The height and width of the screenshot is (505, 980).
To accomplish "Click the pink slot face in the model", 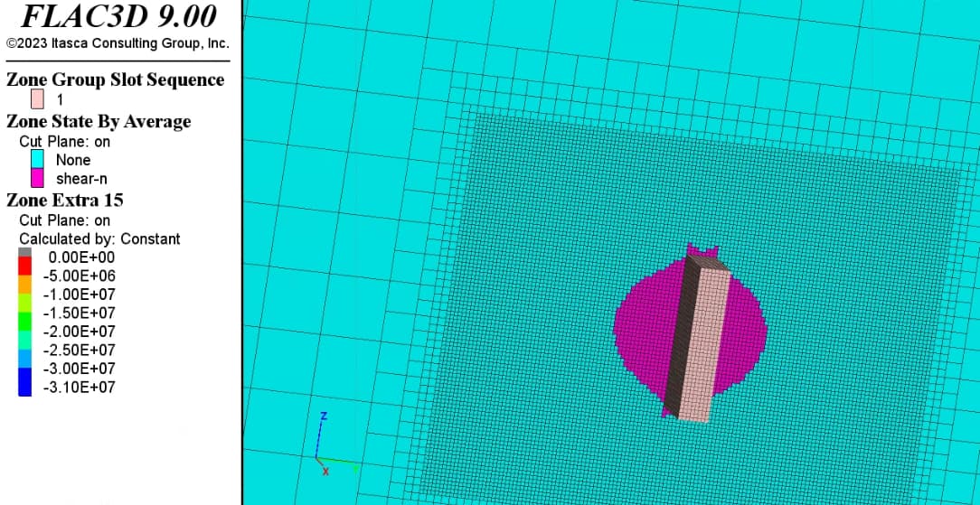I will pos(704,346).
